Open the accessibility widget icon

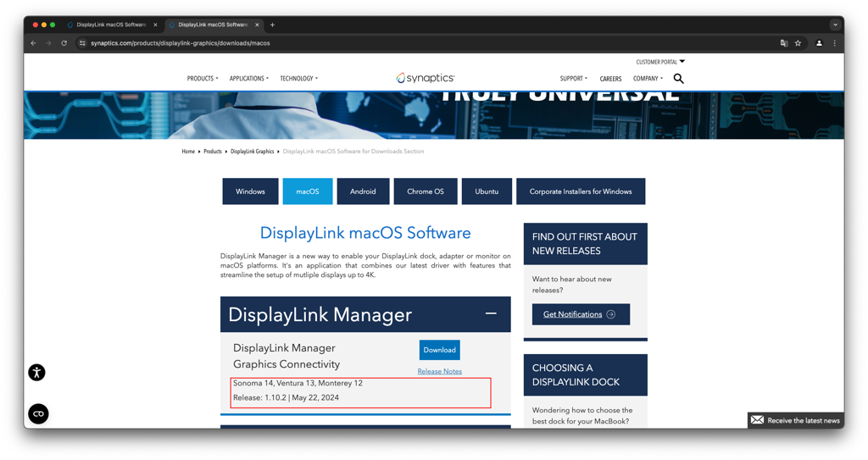pos(37,373)
